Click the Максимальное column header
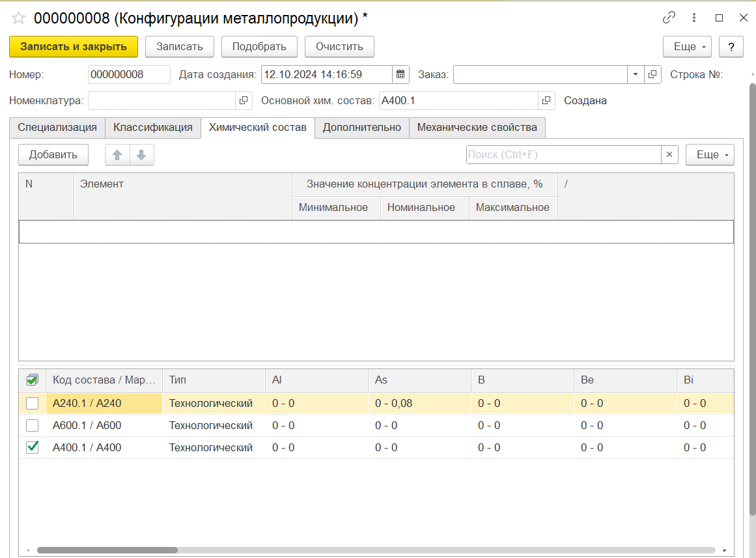 point(513,208)
